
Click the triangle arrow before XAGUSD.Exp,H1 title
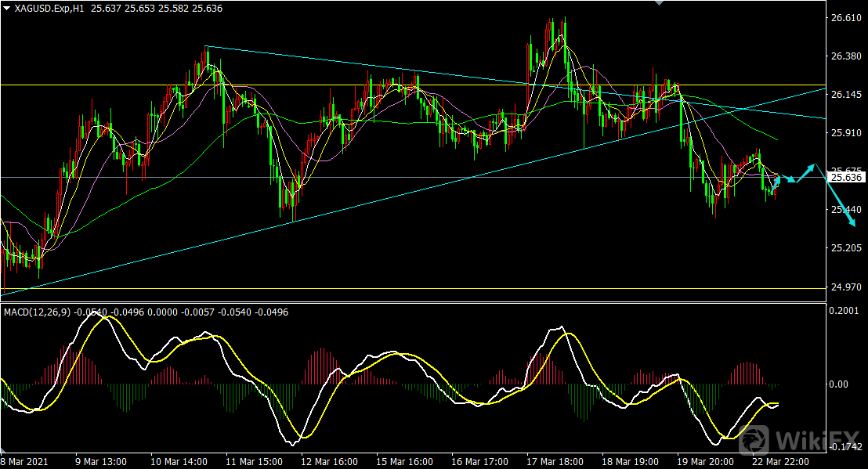click(7, 7)
